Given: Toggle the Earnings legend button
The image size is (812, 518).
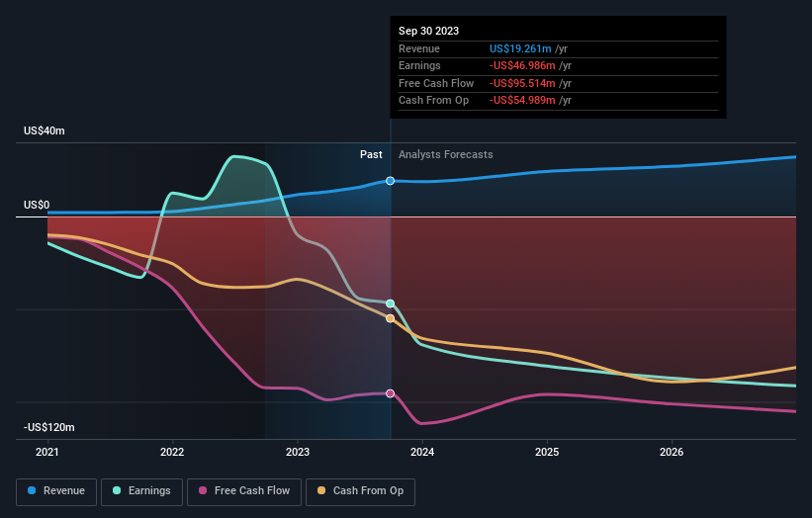Looking at the screenshot, I should pos(141,491).
